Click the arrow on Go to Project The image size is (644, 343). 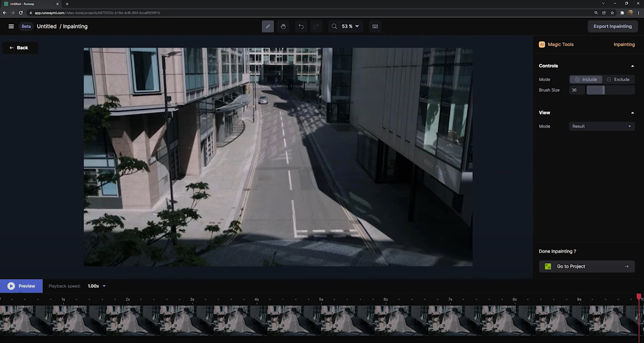click(x=626, y=266)
